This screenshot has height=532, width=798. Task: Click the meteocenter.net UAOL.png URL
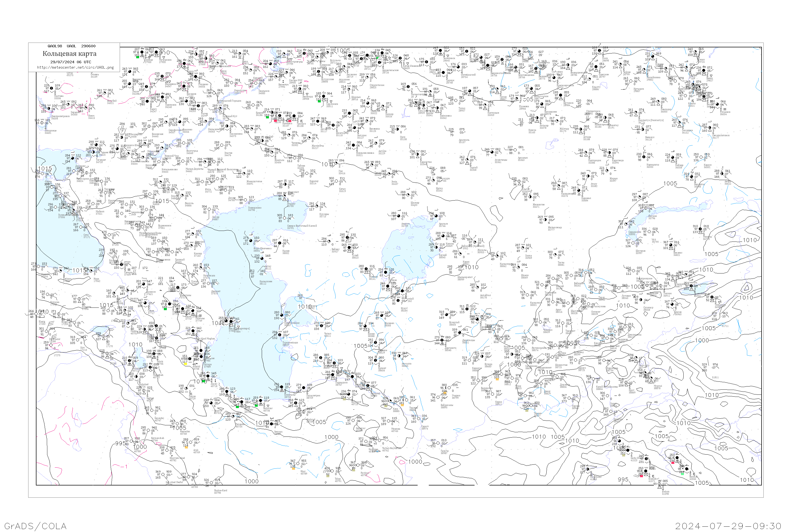[75, 68]
